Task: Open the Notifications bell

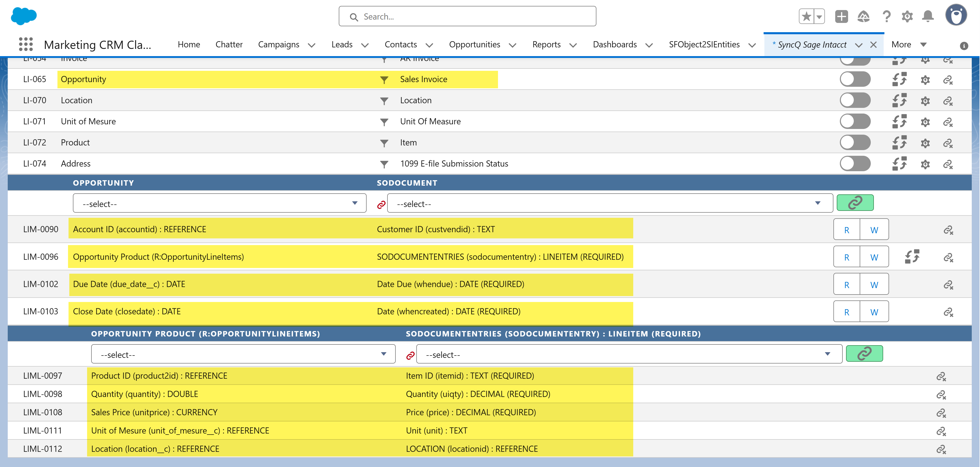Action: pos(928,16)
